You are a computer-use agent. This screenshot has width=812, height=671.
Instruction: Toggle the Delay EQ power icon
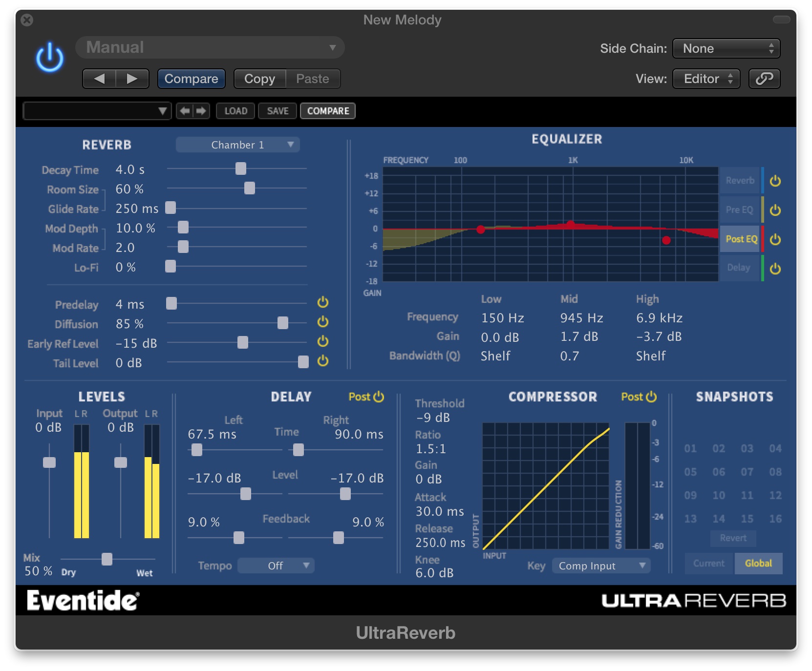coord(775,269)
